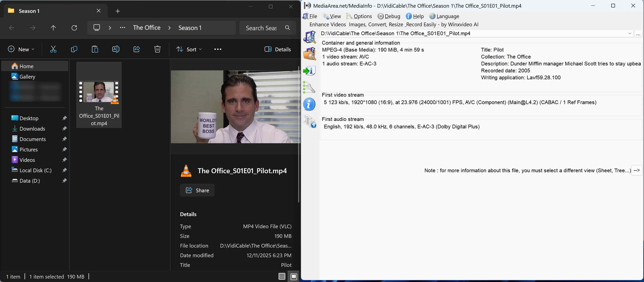Open the Sort dropdown menu
644x282 pixels.
[x=189, y=49]
